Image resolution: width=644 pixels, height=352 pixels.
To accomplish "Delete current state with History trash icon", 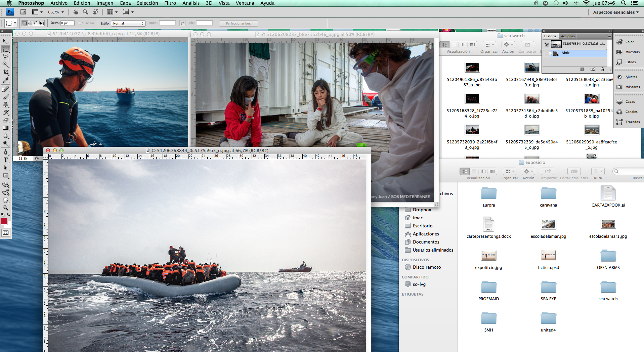I will (602, 69).
